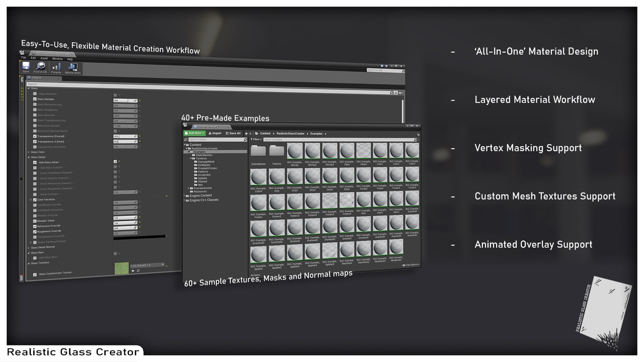Viewport: 644px width, 362px height.
Task: Click the Import button
Action: click(215, 133)
